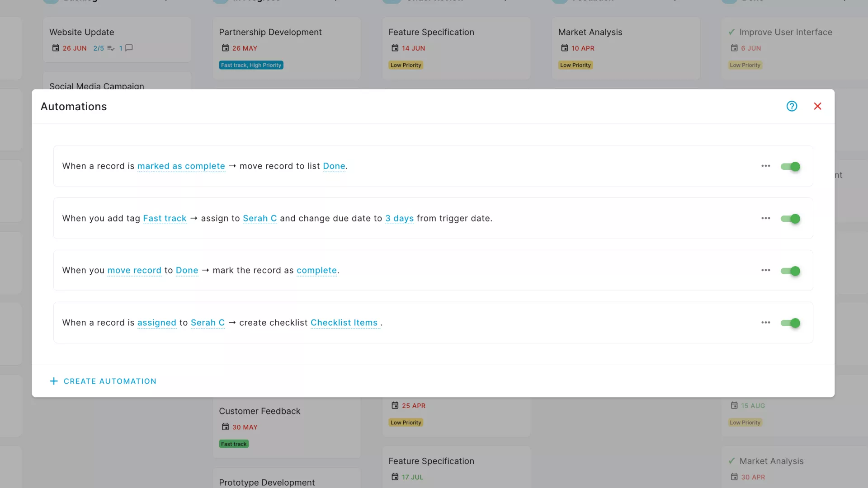The image size is (868, 488).
Task: Change 'move record' trigger in third automation
Action: (x=134, y=270)
